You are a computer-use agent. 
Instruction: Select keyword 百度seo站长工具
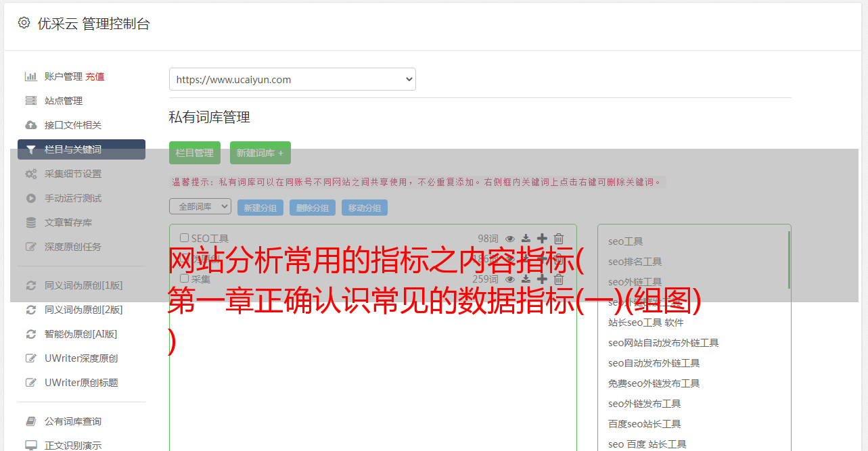click(x=645, y=424)
